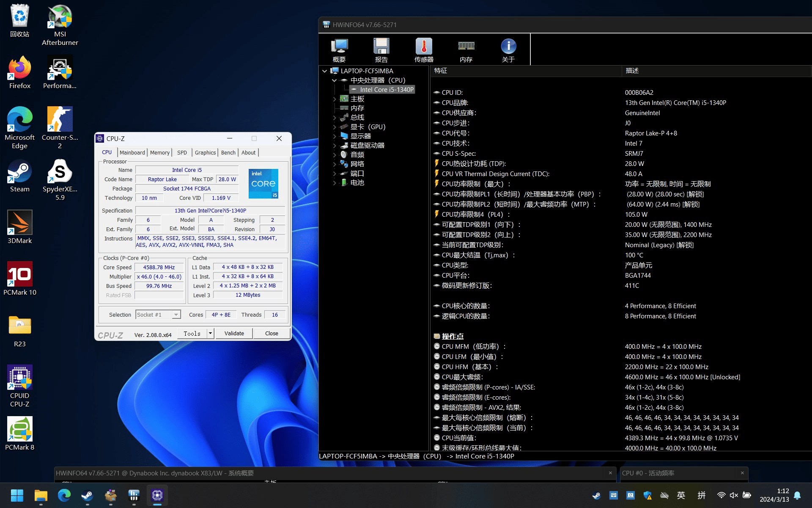Select the 电池 battery tree item
Screen dimensions: 812x508
(x=357, y=183)
